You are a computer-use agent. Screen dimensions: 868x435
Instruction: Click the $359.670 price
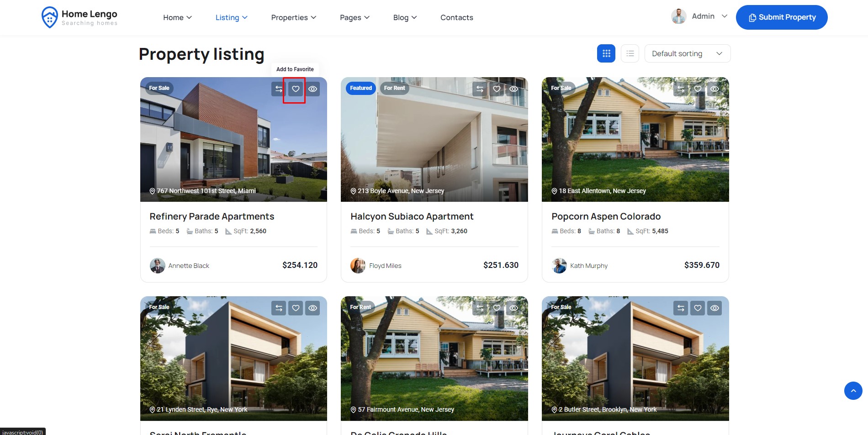tap(702, 265)
